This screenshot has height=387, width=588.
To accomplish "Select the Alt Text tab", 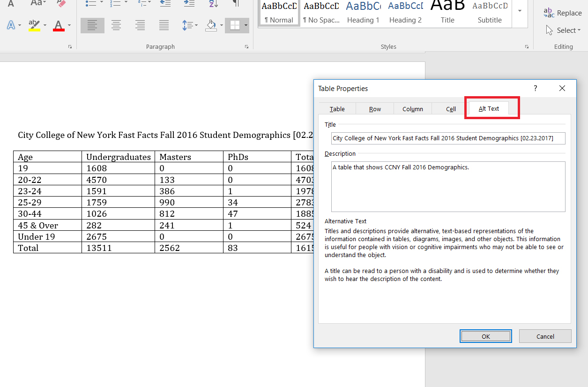I will tap(489, 108).
